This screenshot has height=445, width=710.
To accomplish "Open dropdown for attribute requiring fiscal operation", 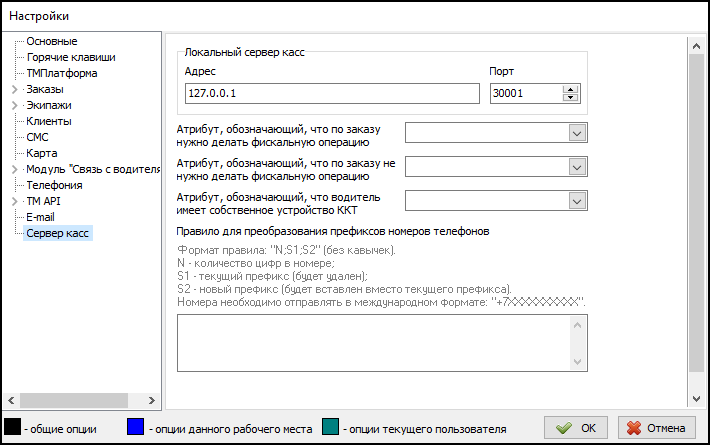I will pos(576,133).
